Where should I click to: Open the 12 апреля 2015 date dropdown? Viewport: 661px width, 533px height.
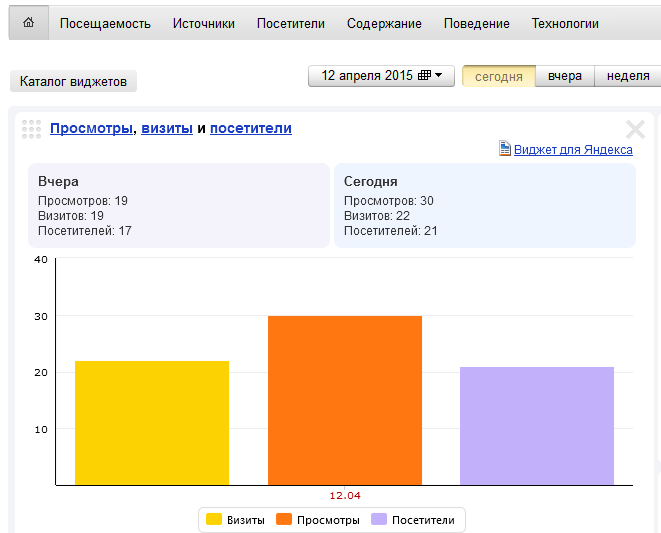tap(381, 76)
